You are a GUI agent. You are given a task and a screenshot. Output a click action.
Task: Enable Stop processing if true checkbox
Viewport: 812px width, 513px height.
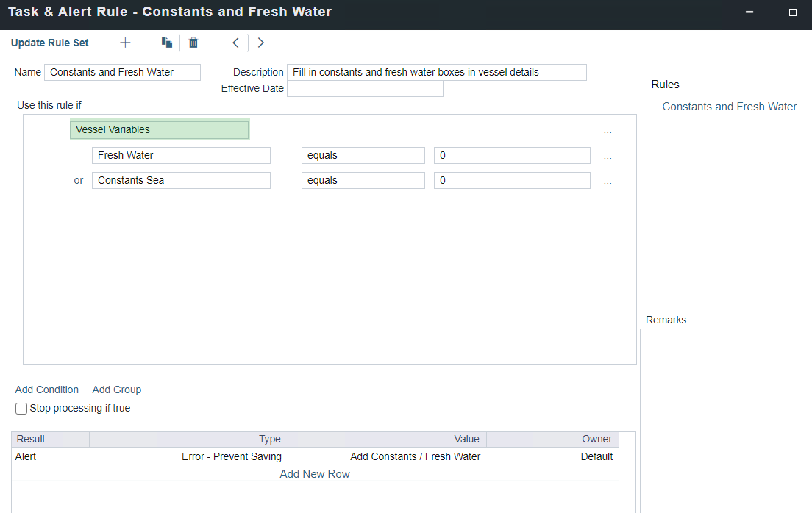(21, 409)
